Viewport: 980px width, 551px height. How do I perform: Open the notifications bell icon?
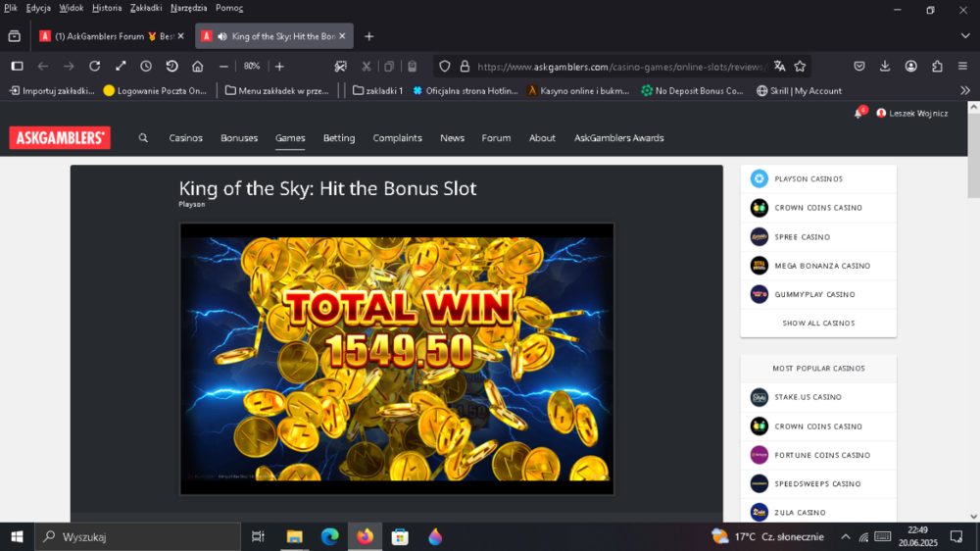click(858, 113)
